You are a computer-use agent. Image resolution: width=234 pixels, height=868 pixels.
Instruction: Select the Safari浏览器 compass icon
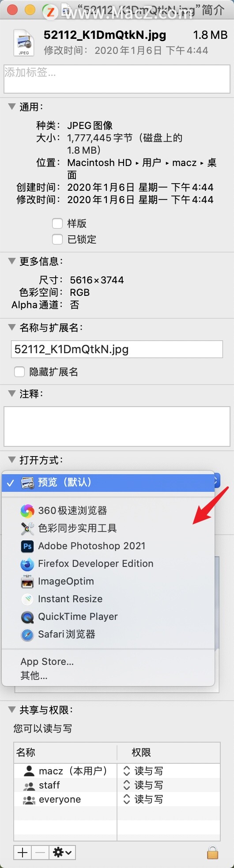tap(27, 635)
